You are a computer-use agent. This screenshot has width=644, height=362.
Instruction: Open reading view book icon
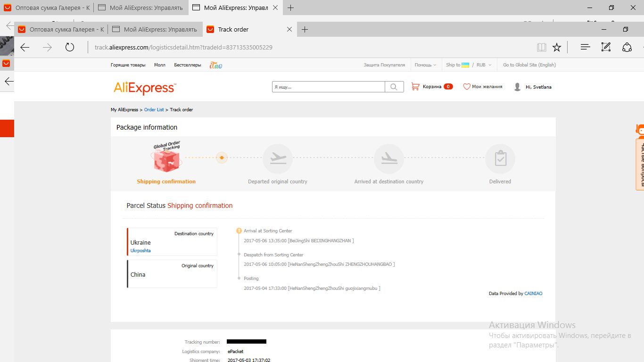(541, 47)
